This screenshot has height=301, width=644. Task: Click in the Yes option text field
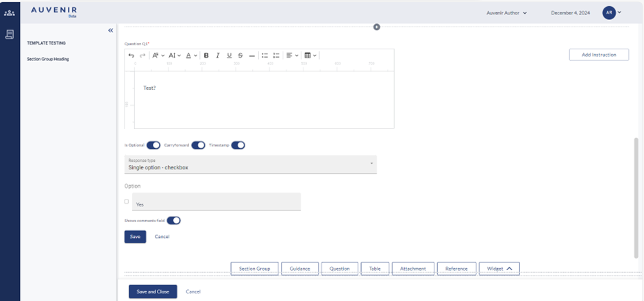click(216, 203)
